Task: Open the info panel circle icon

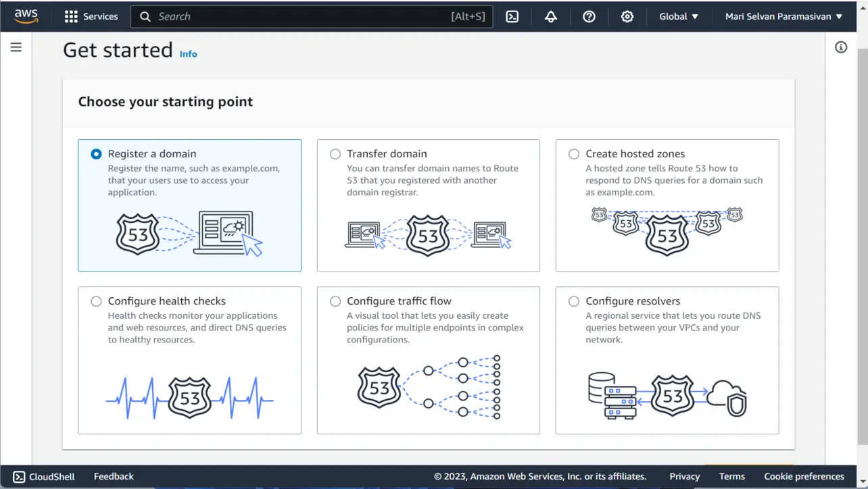Action: coord(841,47)
